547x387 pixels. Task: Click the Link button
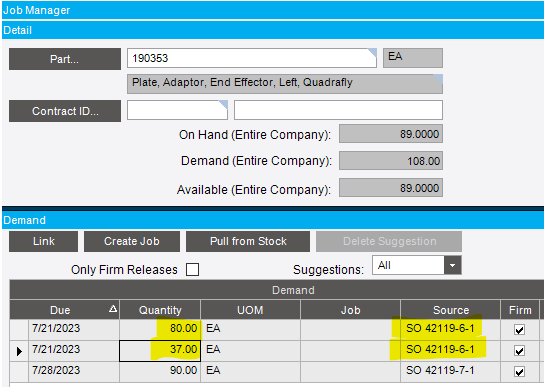pos(44,241)
